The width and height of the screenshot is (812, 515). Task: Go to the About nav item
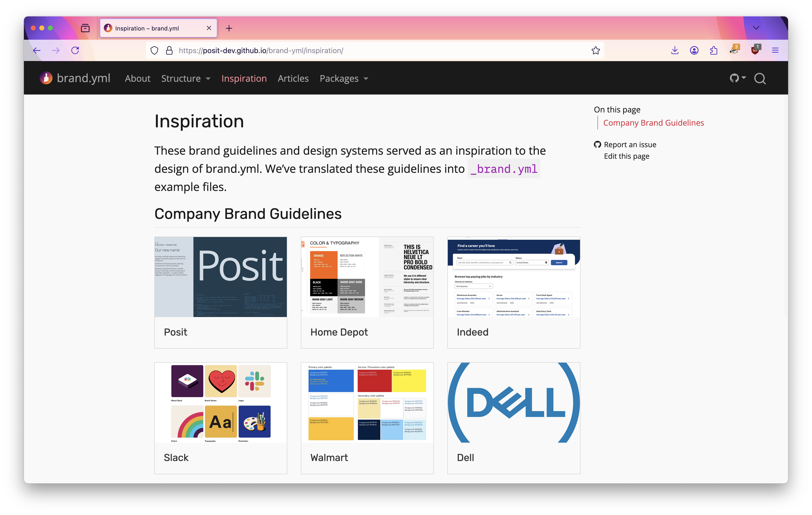point(138,79)
